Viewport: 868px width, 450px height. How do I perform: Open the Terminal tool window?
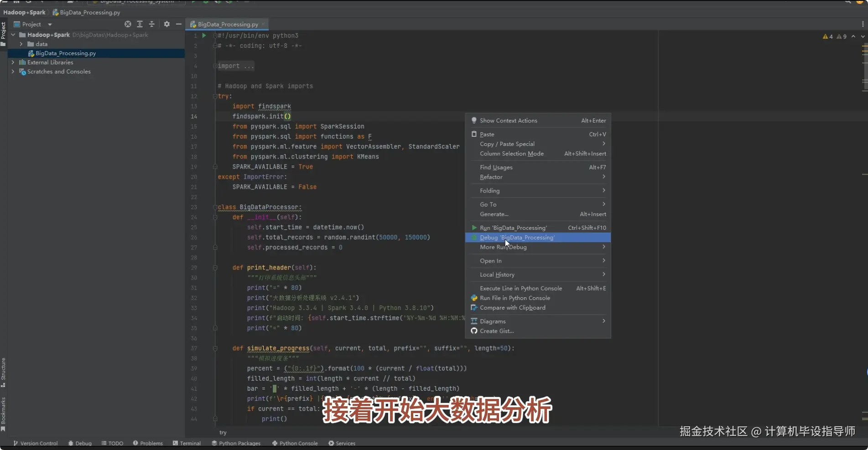tap(187, 443)
